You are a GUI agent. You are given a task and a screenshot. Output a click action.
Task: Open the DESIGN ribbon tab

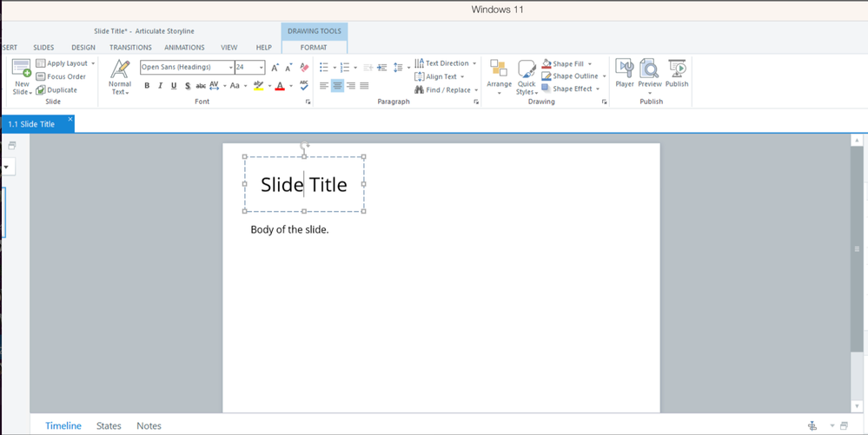pyautogui.click(x=83, y=48)
